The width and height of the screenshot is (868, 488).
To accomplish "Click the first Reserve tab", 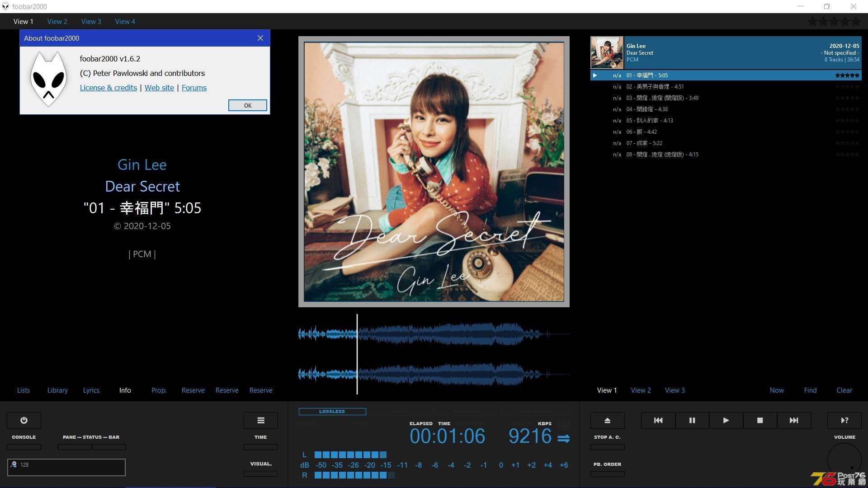I will (x=193, y=390).
